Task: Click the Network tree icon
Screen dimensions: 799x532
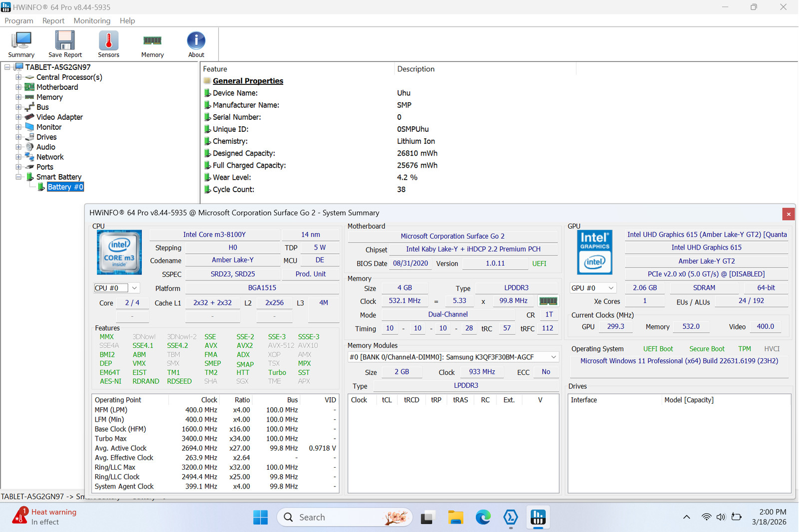Action: (x=29, y=157)
